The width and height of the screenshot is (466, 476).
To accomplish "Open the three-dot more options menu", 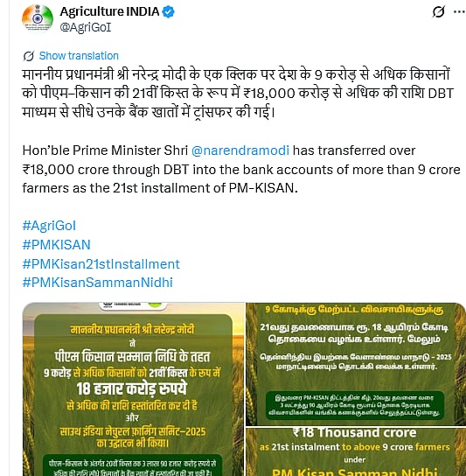I will 460,12.
